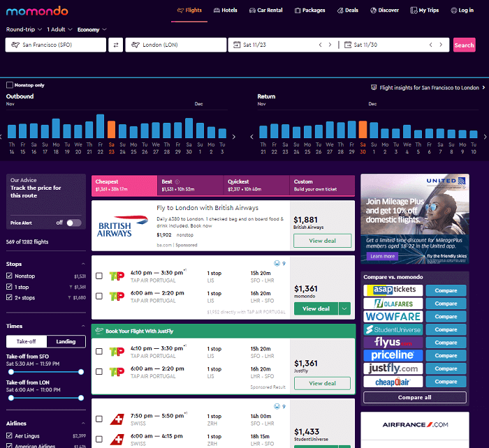Open the return date calendar icon
The height and width of the screenshot is (448, 489).
point(347,45)
